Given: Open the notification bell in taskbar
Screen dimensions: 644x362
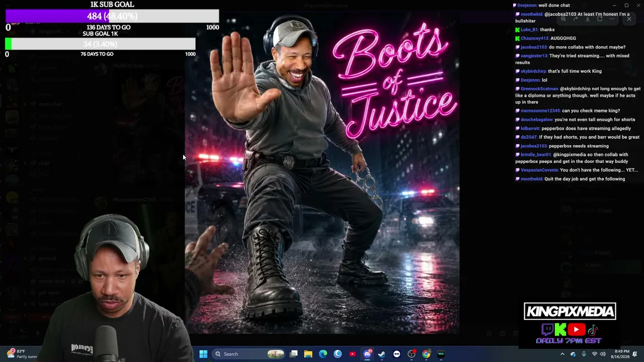Looking at the screenshot, I should pos(635,354).
